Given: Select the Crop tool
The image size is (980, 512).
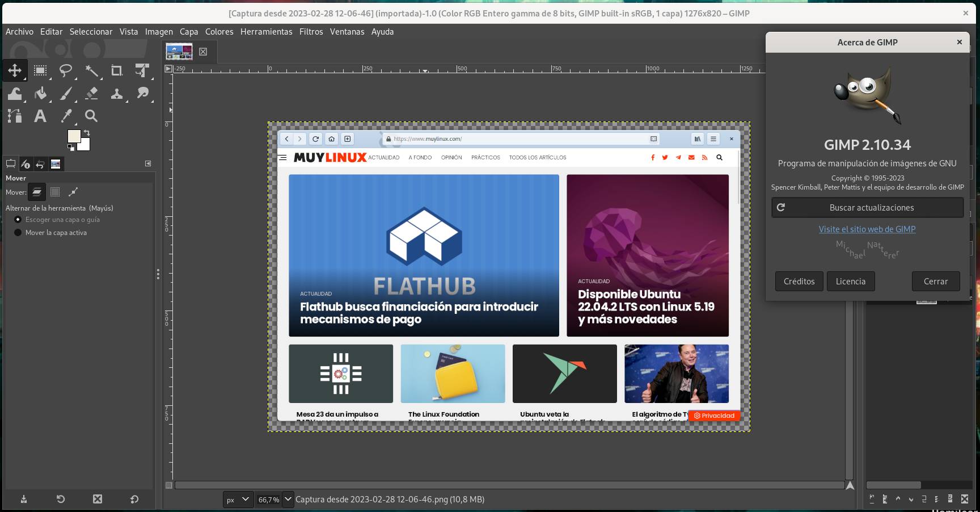Looking at the screenshot, I should [117, 70].
